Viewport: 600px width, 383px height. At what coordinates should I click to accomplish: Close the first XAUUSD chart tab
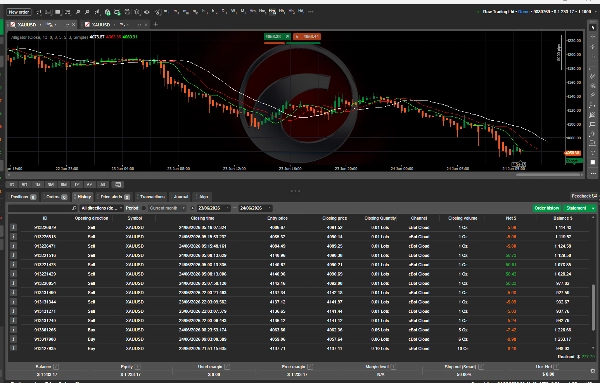[73, 24]
